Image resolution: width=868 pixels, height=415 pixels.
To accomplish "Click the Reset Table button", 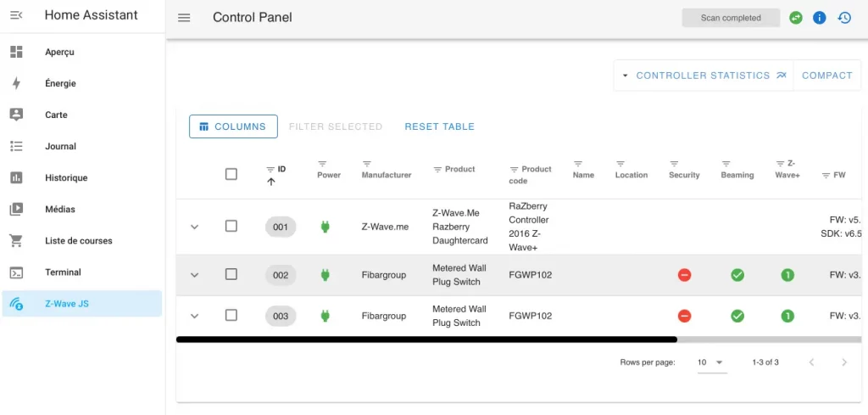I will coord(439,126).
